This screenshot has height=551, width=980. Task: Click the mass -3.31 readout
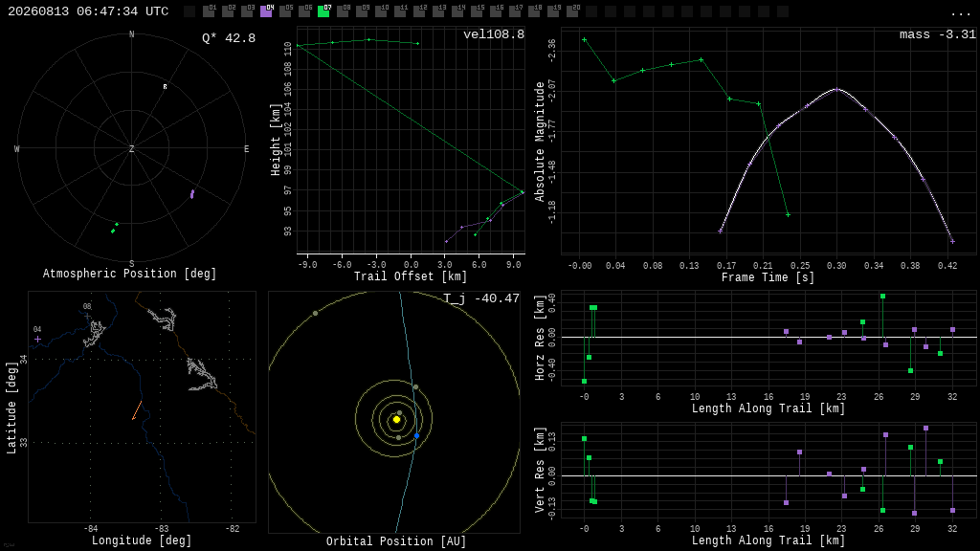pyautogui.click(x=938, y=34)
